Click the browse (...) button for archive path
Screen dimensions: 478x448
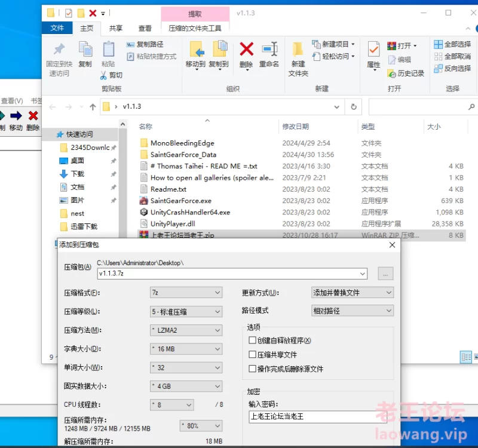click(x=385, y=274)
